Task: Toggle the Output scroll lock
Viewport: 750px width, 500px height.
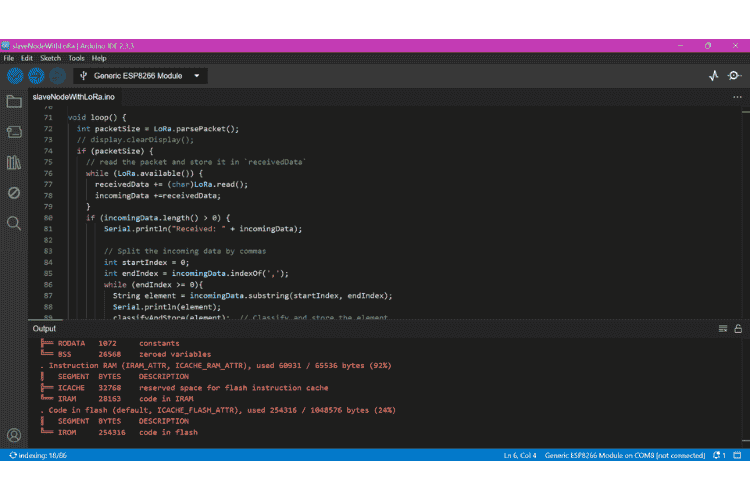Action: 738,329
